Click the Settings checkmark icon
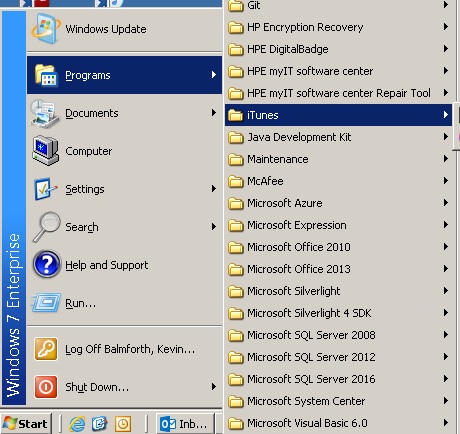This screenshot has width=460, height=434. click(45, 189)
